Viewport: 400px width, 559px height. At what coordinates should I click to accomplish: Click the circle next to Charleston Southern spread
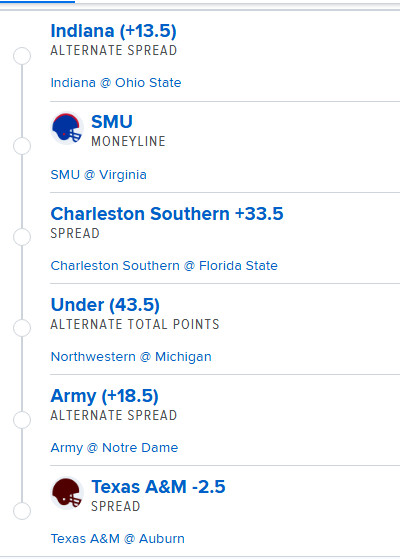(22, 237)
